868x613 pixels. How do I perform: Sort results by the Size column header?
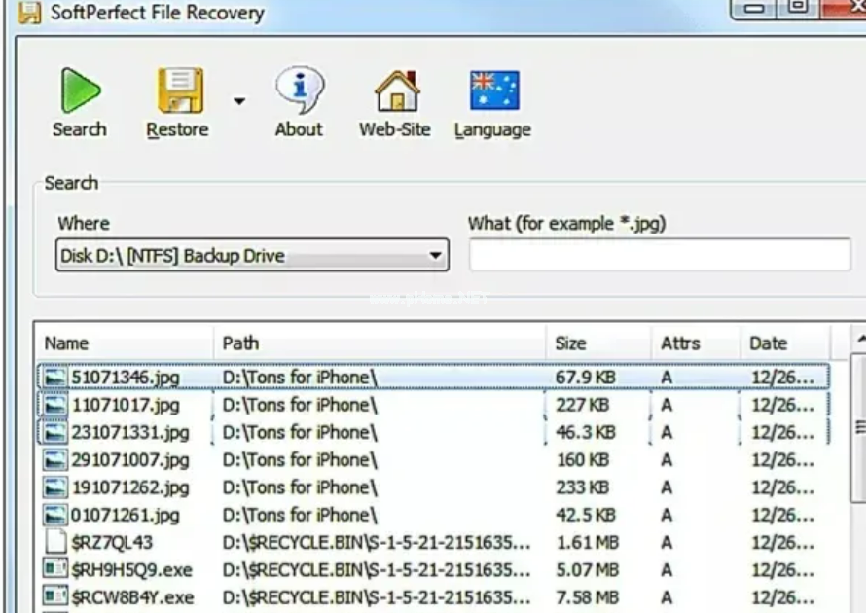[x=598, y=343]
